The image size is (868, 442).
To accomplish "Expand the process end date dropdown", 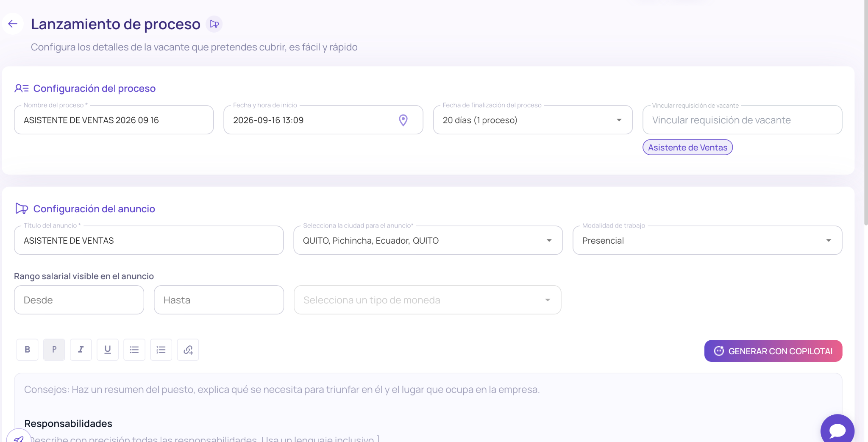I will point(533,120).
